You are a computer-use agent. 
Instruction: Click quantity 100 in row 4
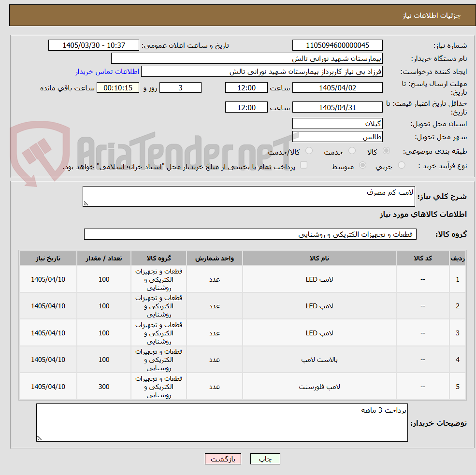tap(104, 360)
